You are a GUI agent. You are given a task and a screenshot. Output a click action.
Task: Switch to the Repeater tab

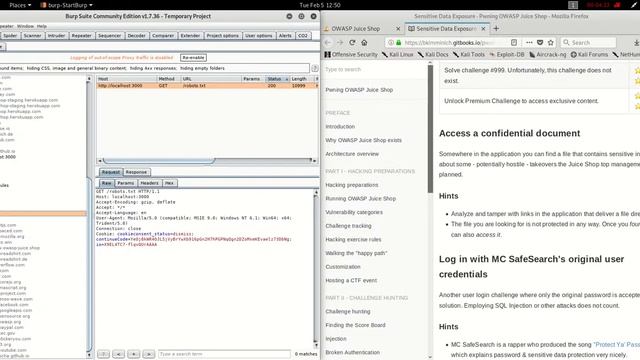point(82,36)
